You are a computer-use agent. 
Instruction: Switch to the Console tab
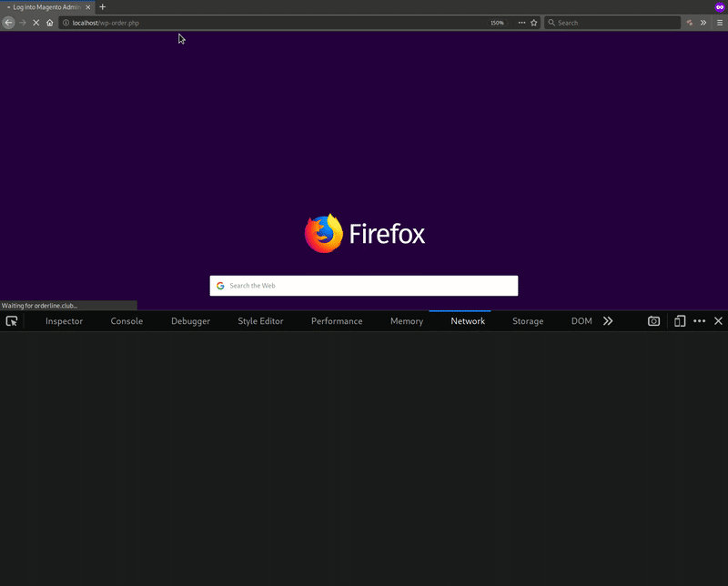click(x=126, y=321)
